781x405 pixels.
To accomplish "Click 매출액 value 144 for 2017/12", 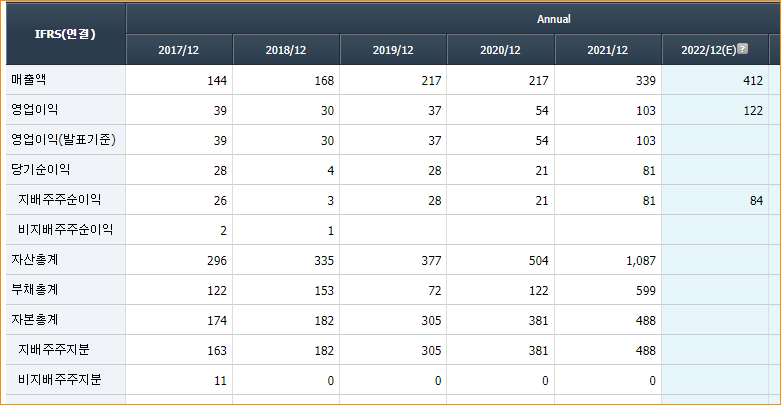I will pos(217,81).
